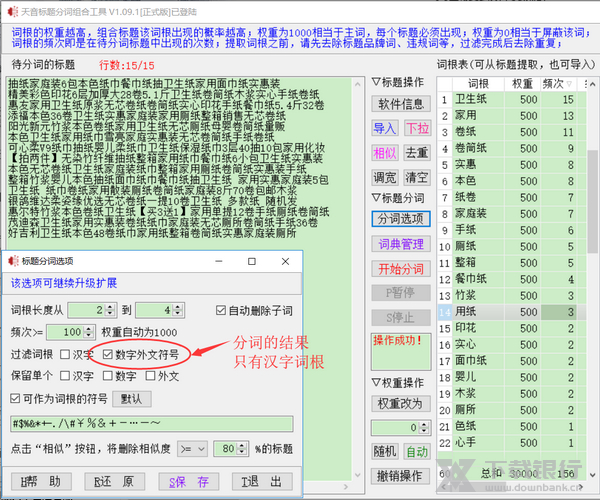Click the 频次 threshold stepper showing 100
This screenshot has height=500, width=600.
click(x=70, y=332)
